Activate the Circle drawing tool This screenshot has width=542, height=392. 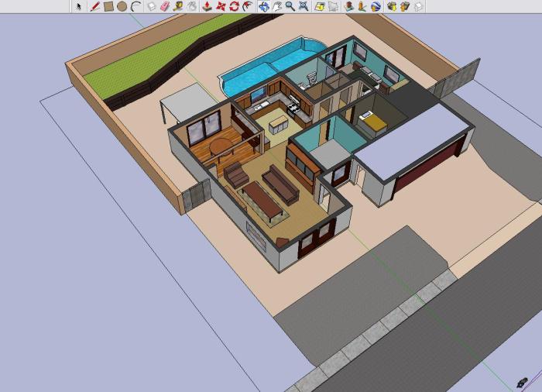click(x=122, y=6)
